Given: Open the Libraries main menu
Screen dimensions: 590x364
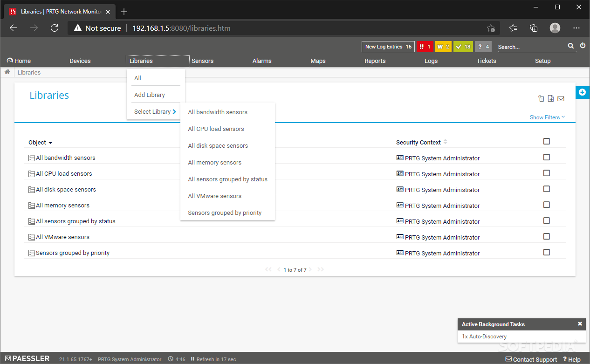Looking at the screenshot, I should pos(141,61).
